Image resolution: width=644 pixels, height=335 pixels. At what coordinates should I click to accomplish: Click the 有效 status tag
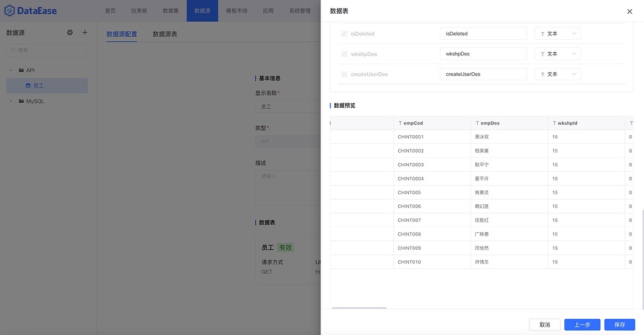286,247
